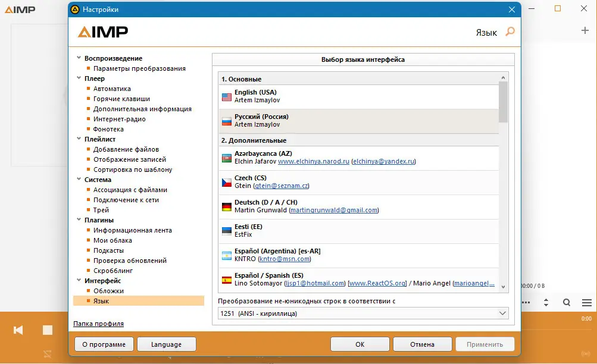Click the AIMP logo in settings header
Viewport: 597px width, 364px height.
tap(103, 32)
